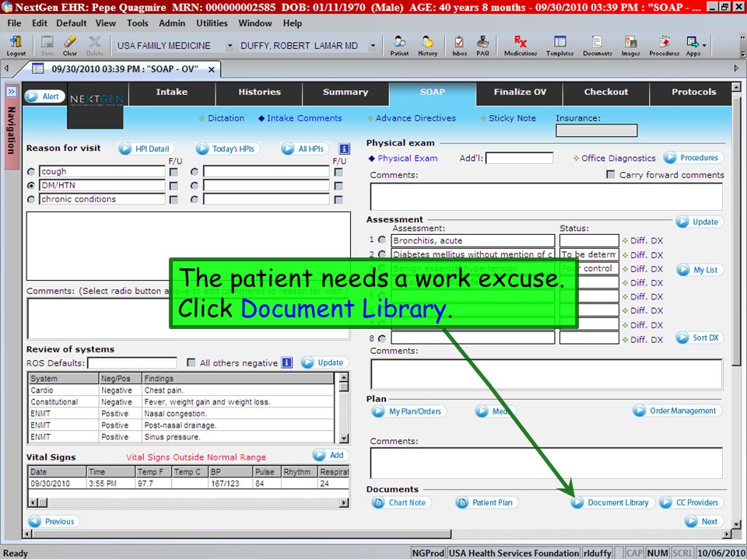Click the Review of systems vertical scrollbar down arrow
This screenshot has height=560, width=747.
tap(344, 438)
